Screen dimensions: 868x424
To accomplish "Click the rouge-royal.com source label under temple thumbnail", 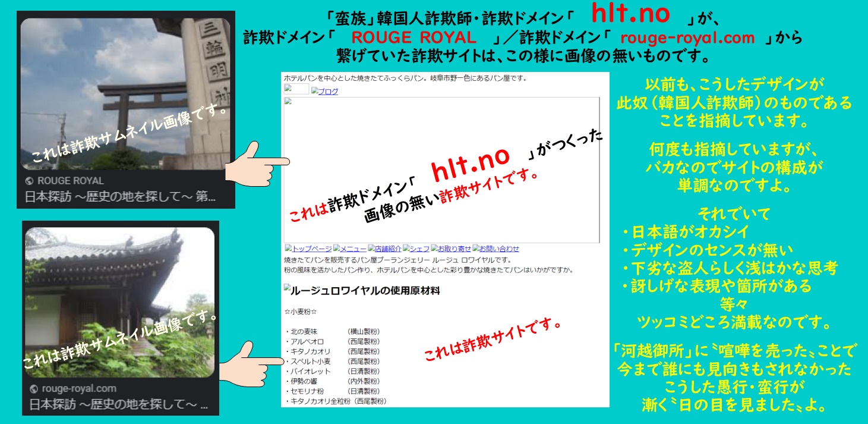I will tap(78, 389).
